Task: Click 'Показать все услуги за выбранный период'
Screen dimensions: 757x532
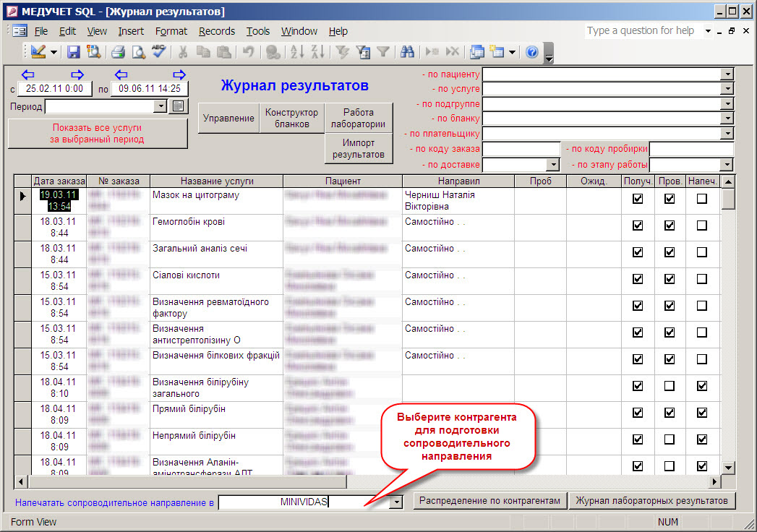Action: 97,134
